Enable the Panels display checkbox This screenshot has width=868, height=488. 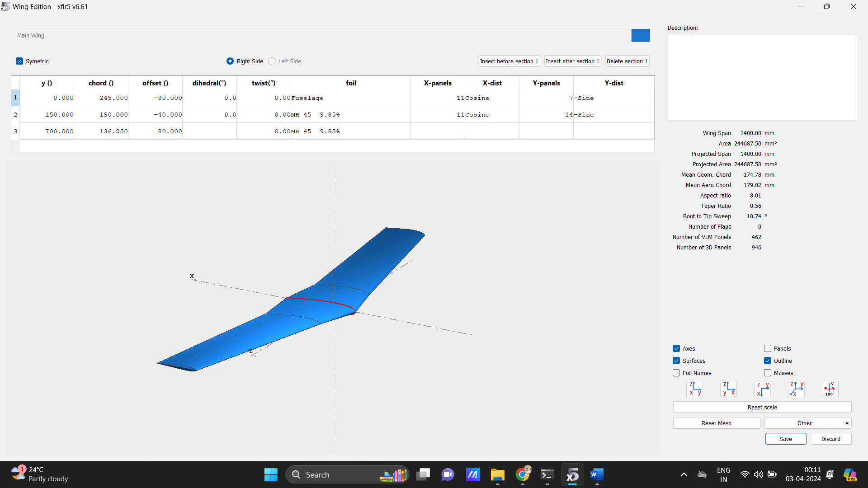pyautogui.click(x=768, y=348)
